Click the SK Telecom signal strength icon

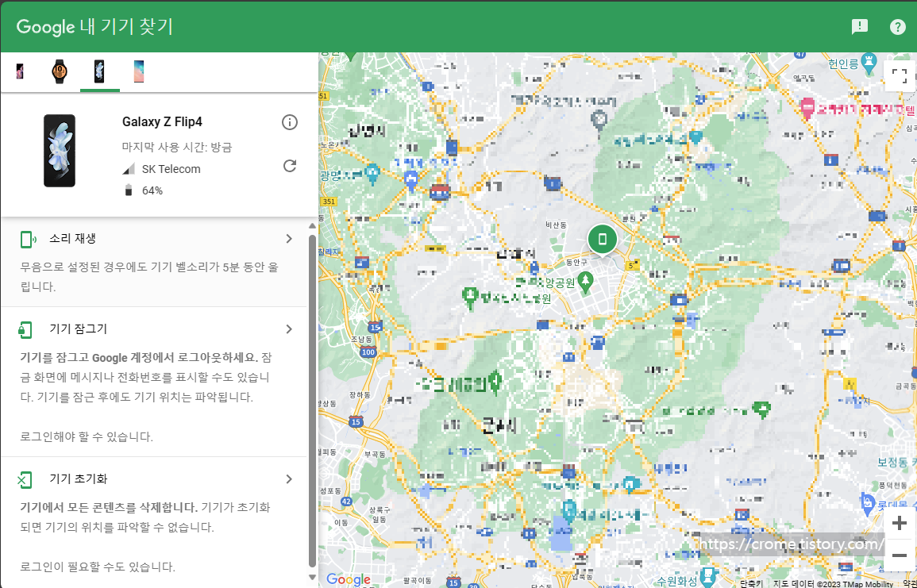point(129,169)
